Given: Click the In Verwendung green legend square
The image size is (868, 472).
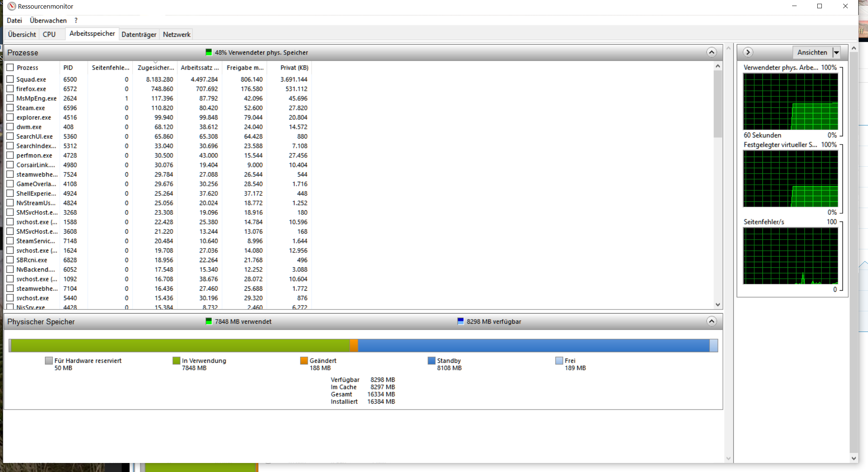Looking at the screenshot, I should (x=176, y=360).
